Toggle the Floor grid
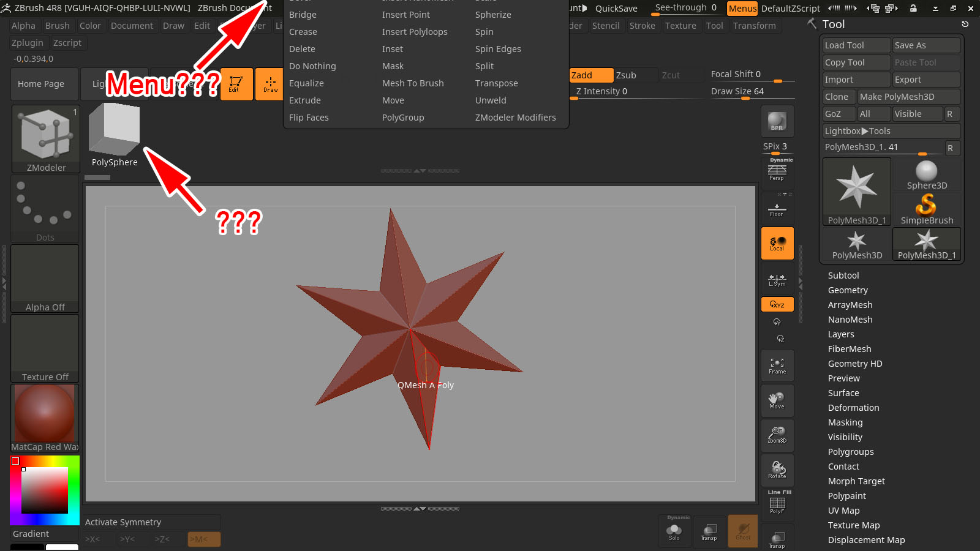980x551 pixels. 777,208
